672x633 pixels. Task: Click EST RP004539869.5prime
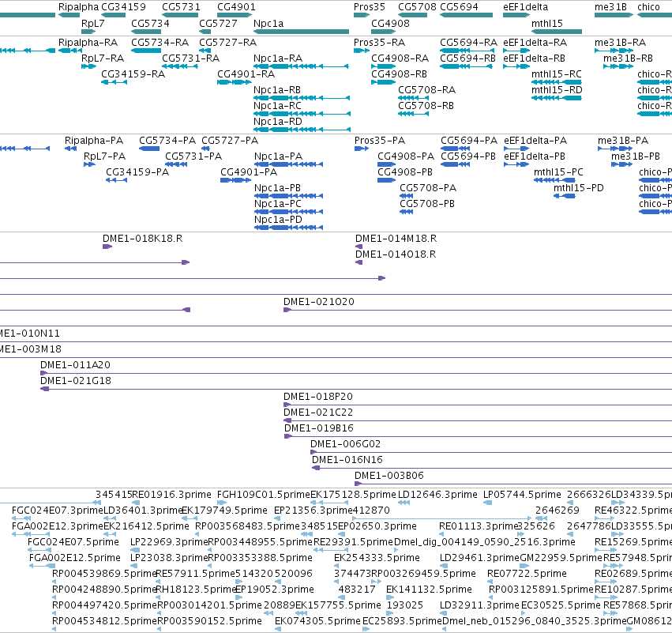(103, 574)
